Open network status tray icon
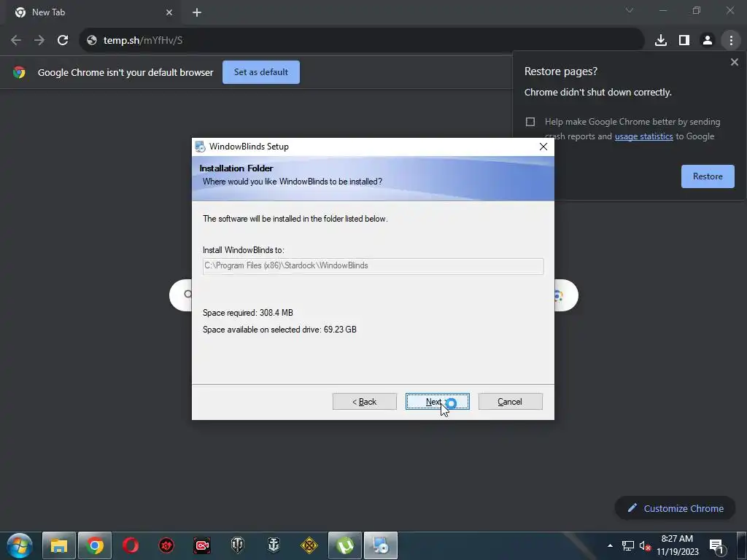Screen dimensions: 747x560 [x=628, y=545]
